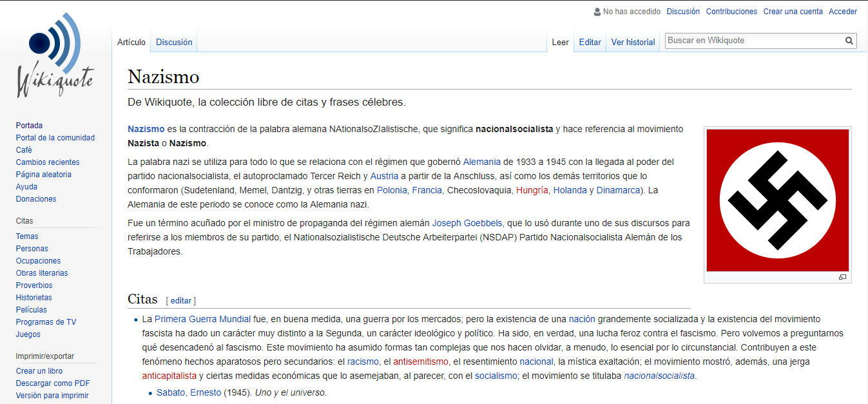
Task: Select the Leer tab
Action: tap(561, 43)
